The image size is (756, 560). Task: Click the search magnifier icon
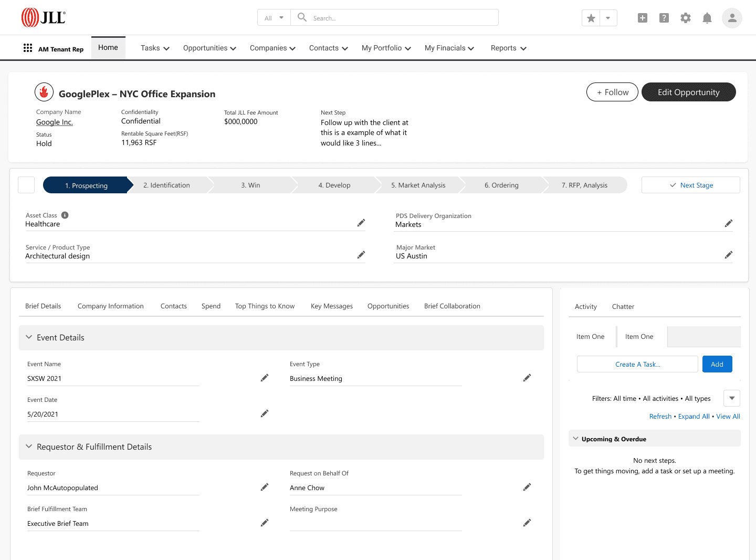point(302,17)
